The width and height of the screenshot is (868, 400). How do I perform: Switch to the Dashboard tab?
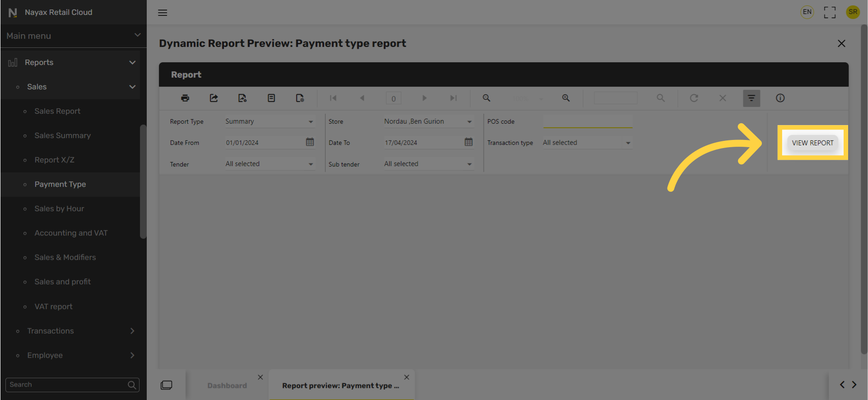[227, 386]
